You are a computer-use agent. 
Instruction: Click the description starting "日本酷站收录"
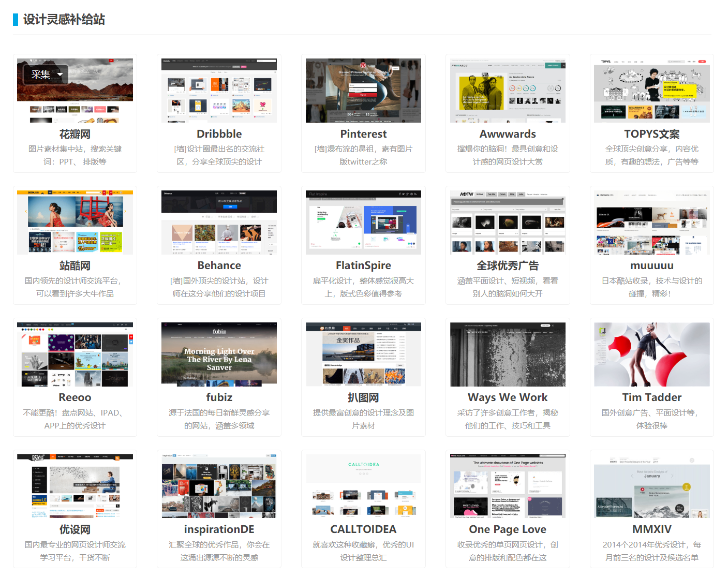pyautogui.click(x=652, y=287)
